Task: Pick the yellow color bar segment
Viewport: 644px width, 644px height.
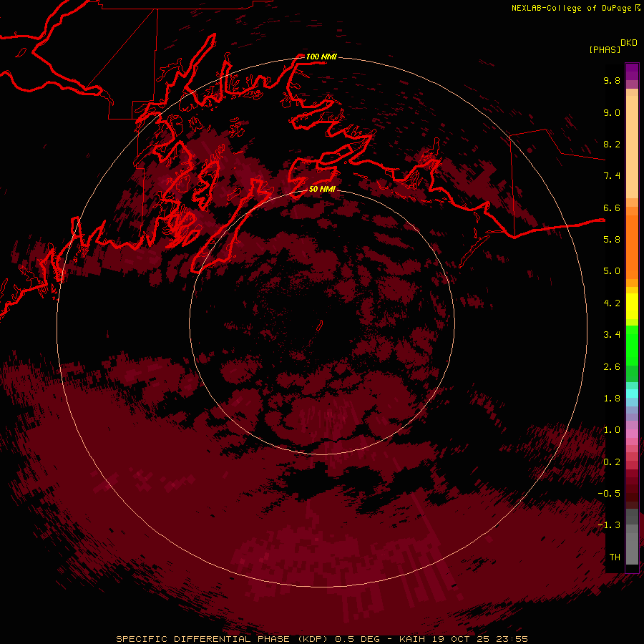Action: 632,306
